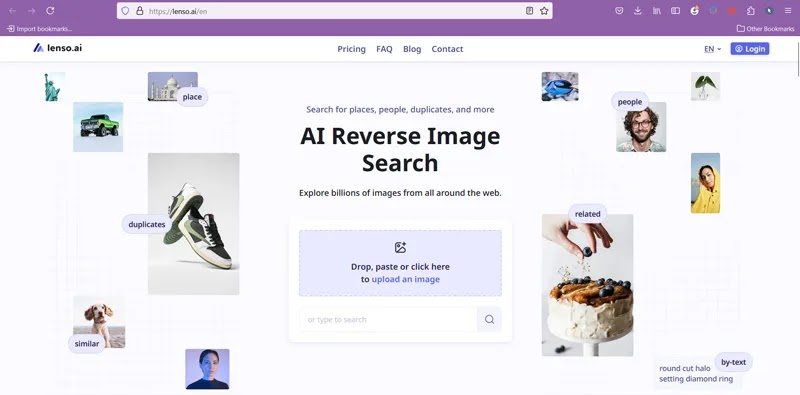800x395 pixels.
Task: Focus the 'or type to search' field
Action: pos(388,319)
